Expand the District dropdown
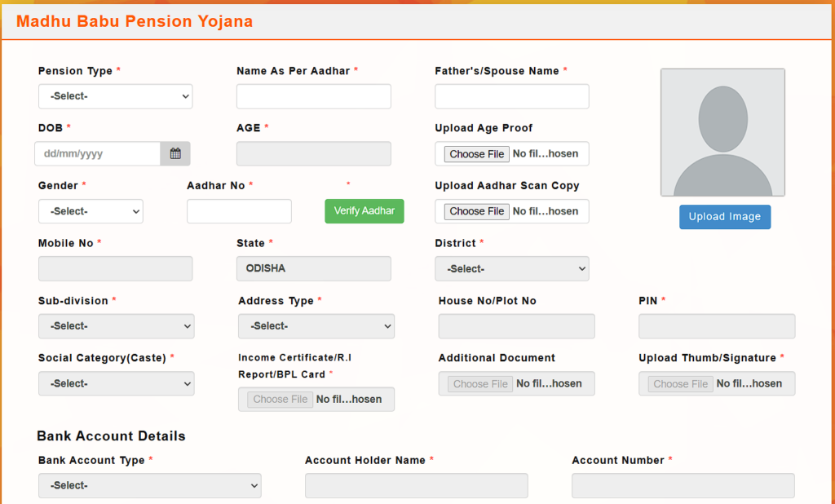This screenshot has height=504, width=835. [512, 268]
